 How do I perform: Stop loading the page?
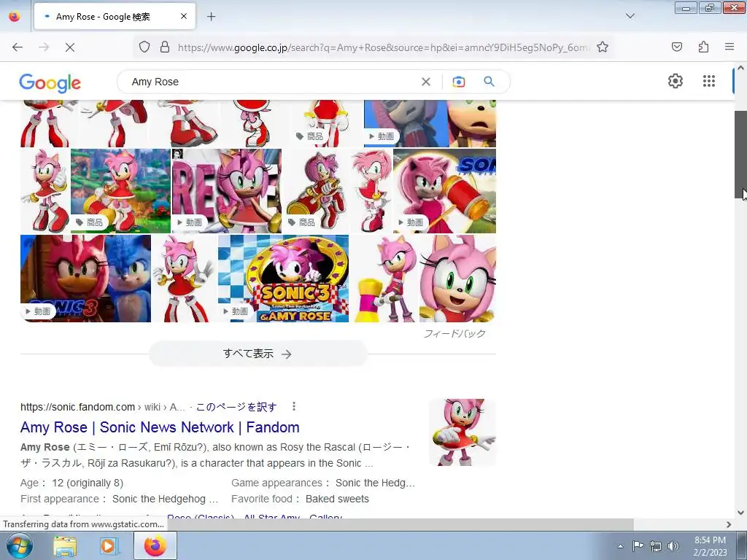click(69, 47)
